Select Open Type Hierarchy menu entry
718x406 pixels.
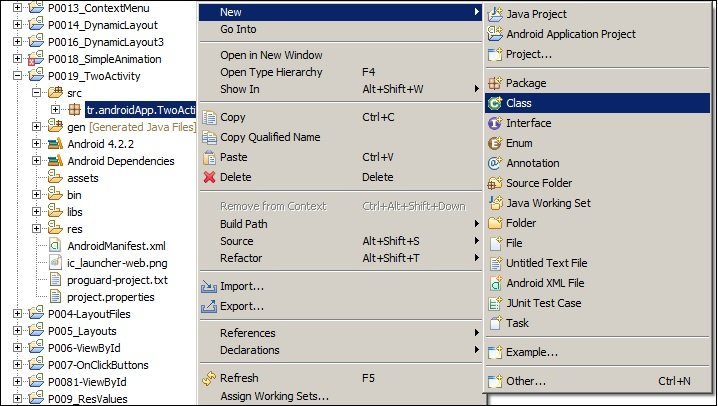(271, 72)
